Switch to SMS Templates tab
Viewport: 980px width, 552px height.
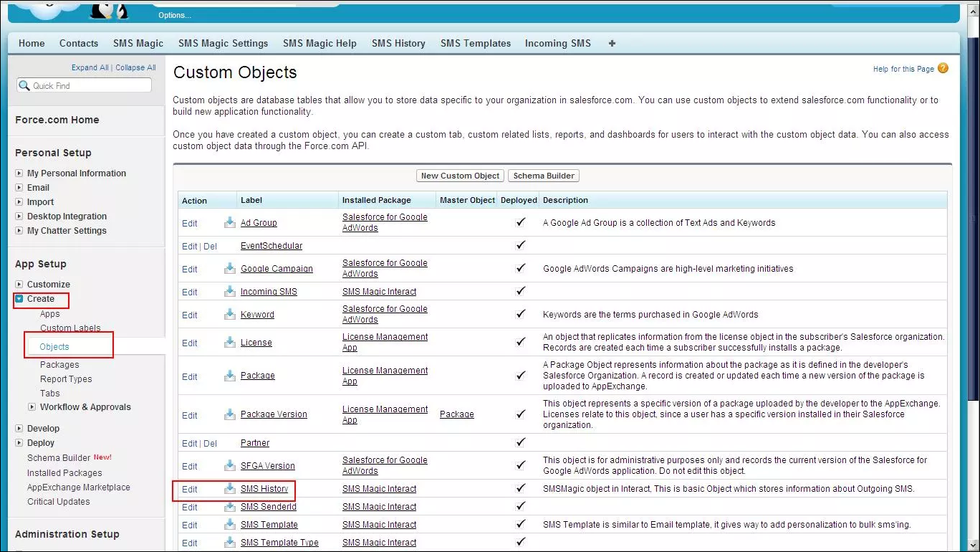[x=476, y=43]
